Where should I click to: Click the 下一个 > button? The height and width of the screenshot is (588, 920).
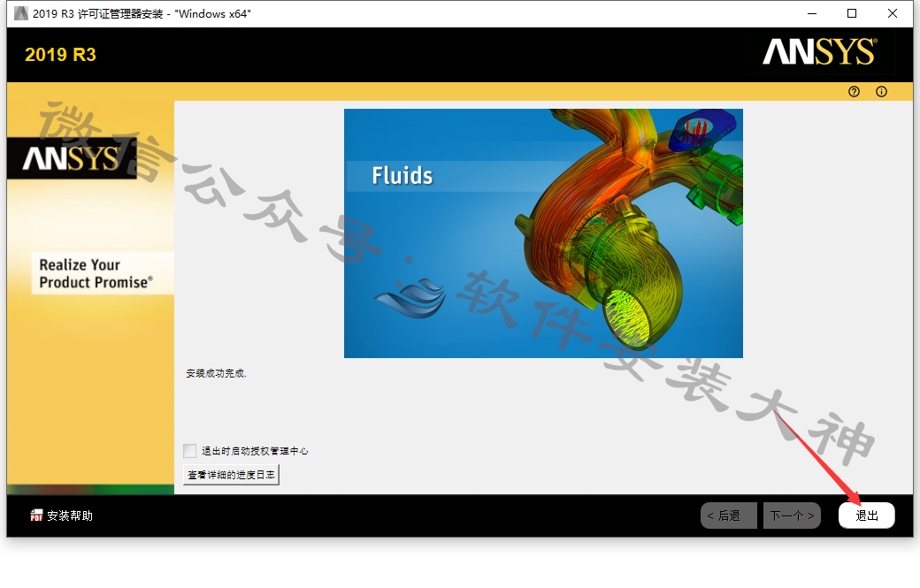tap(792, 515)
